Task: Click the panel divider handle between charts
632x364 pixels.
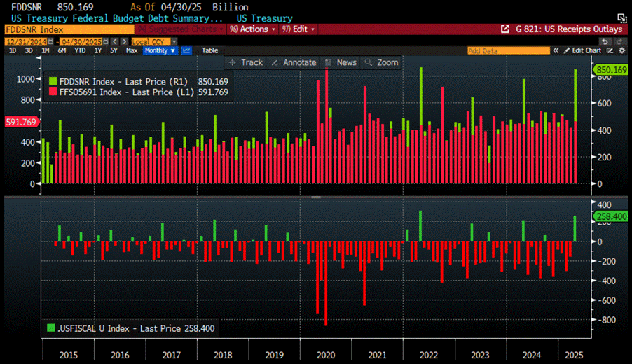Action: (316, 197)
